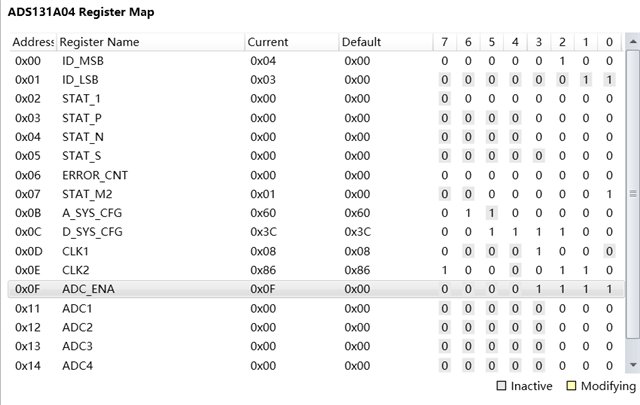Screen dimensions: 640x405
Task: Toggle bit 7 of the CLK2 register
Action: [x=445, y=270]
